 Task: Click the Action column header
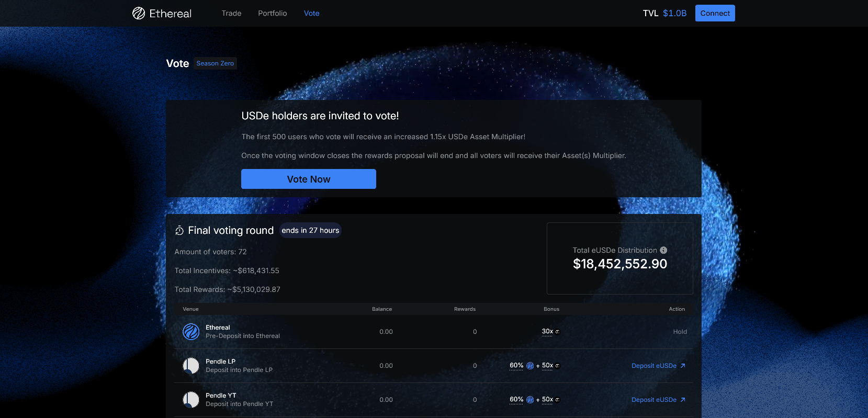(677, 309)
